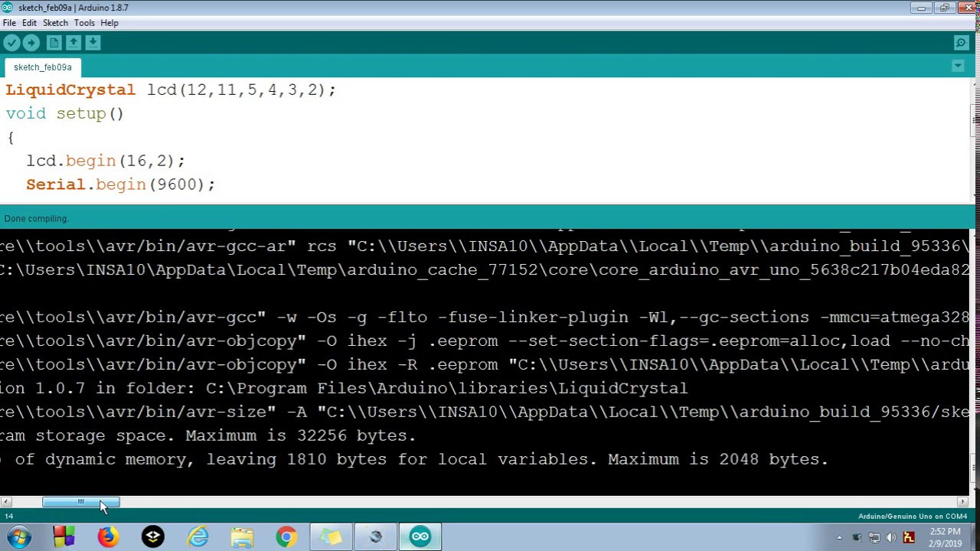The image size is (980, 551).
Task: Open the Sketch menu
Action: click(55, 23)
